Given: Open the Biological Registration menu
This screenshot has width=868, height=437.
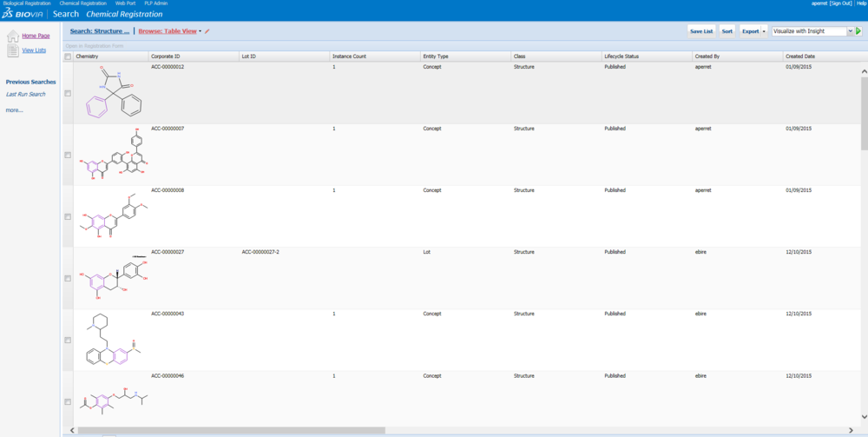Looking at the screenshot, I should click(x=27, y=3).
